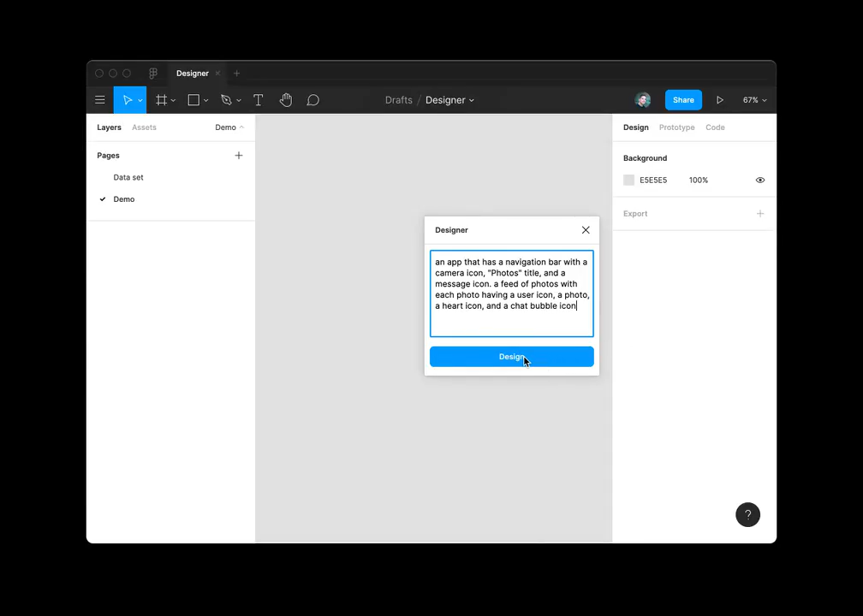Collapse the Demo pages dropdown
This screenshot has width=863, height=616.
(229, 127)
